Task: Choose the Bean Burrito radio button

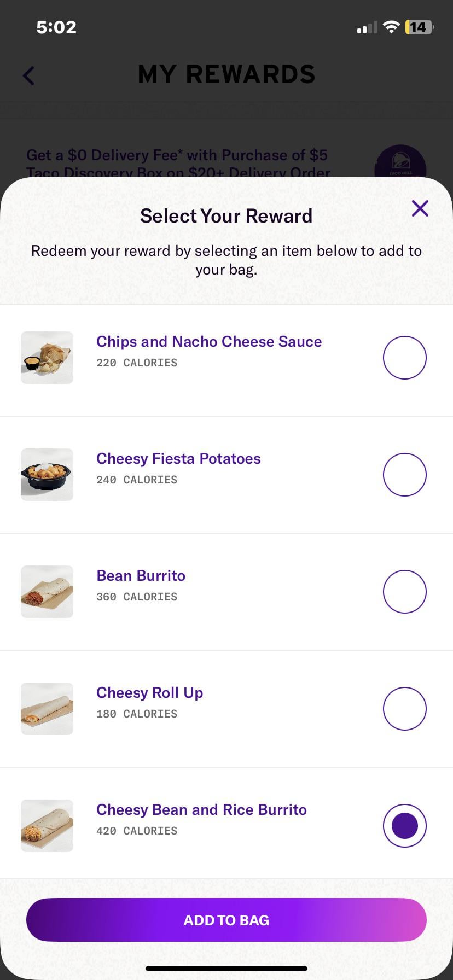Action: click(404, 592)
